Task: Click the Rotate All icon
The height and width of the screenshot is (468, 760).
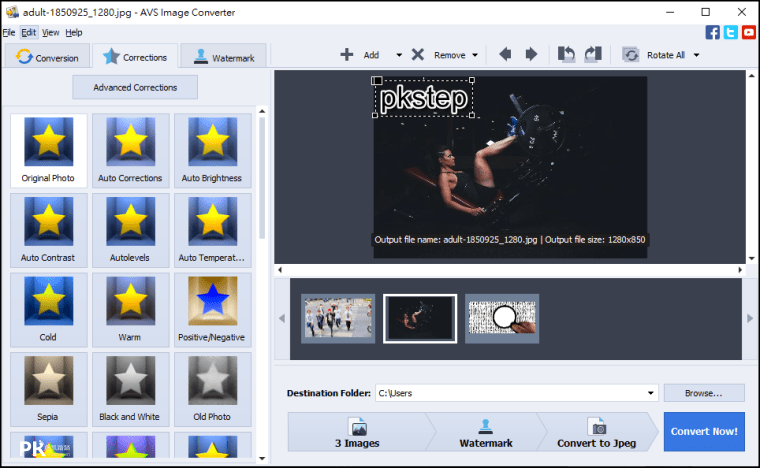Action: pos(631,55)
